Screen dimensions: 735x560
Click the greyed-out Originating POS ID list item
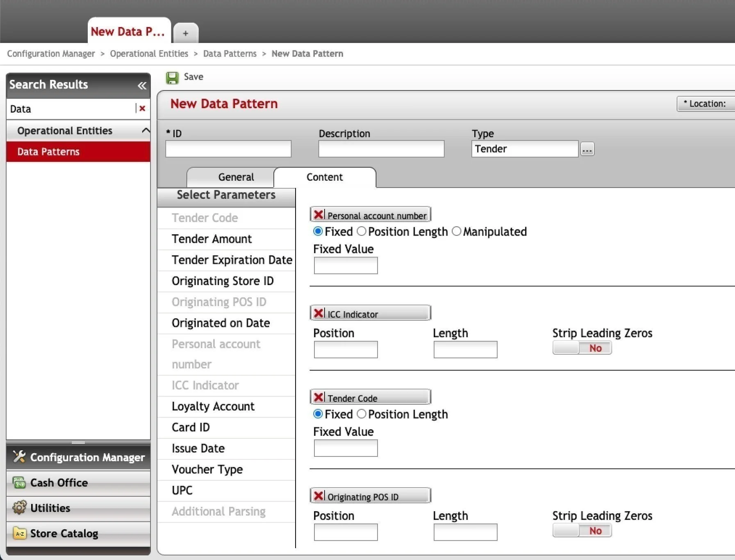point(226,302)
